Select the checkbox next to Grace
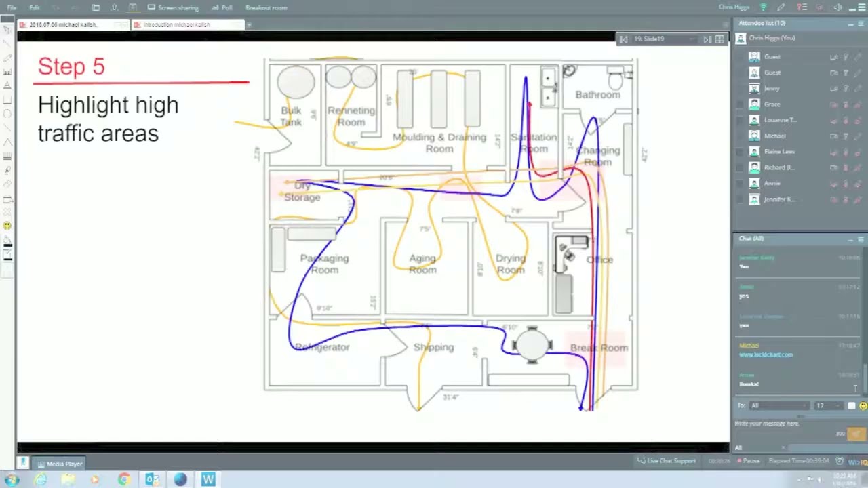 click(740, 104)
